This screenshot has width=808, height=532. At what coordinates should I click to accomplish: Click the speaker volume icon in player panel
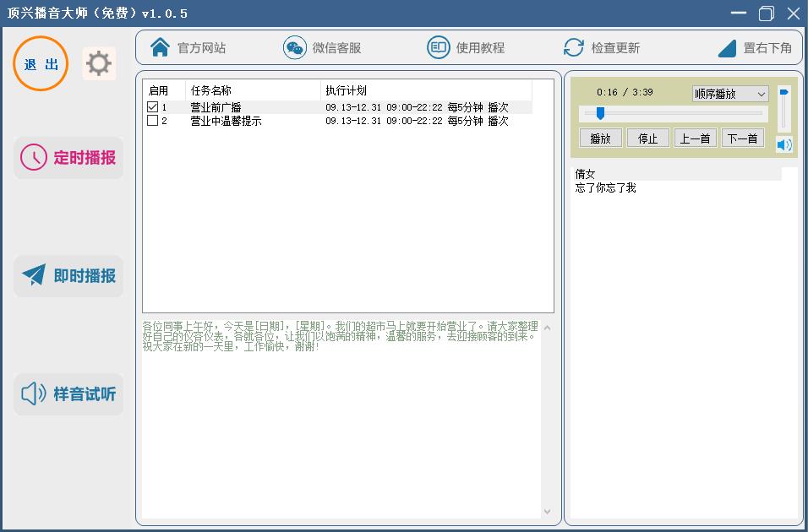coord(783,144)
